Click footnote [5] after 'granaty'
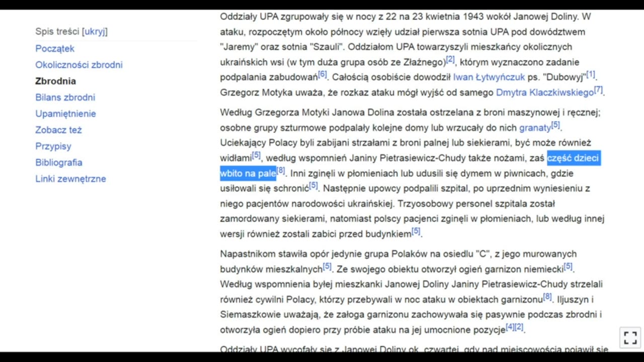 [555, 125]
